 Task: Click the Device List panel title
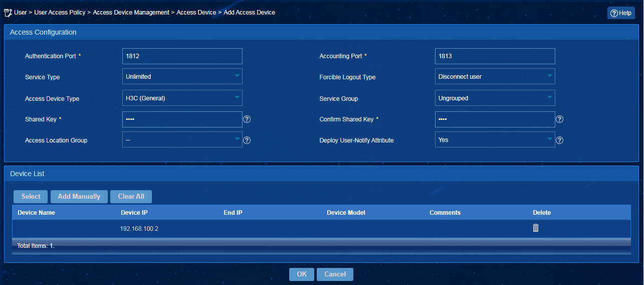coord(27,174)
